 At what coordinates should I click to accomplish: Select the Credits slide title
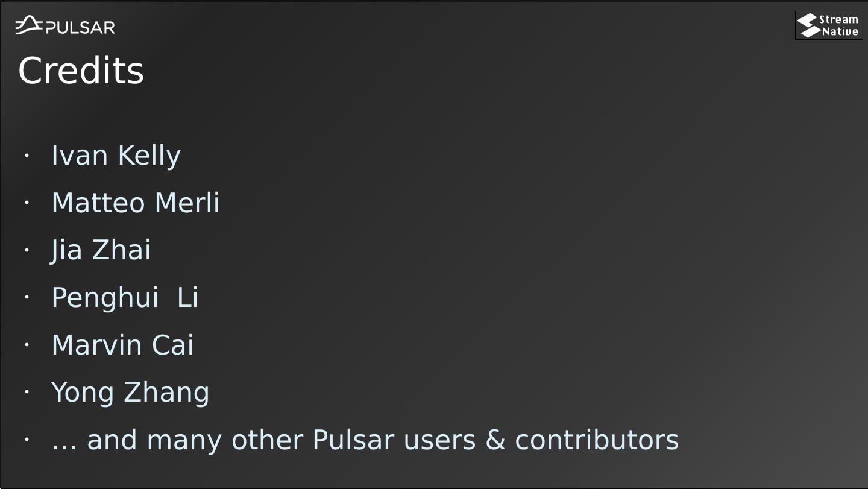[x=81, y=71]
